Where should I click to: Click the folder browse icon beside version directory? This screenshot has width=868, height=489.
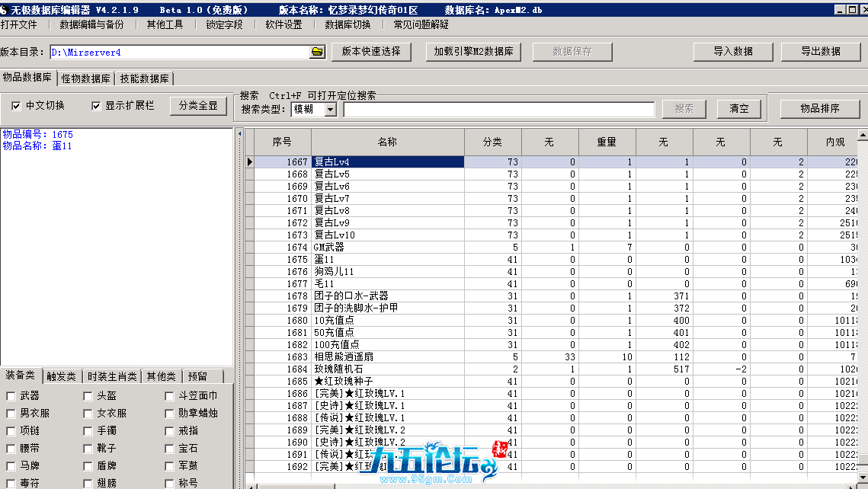pos(317,52)
